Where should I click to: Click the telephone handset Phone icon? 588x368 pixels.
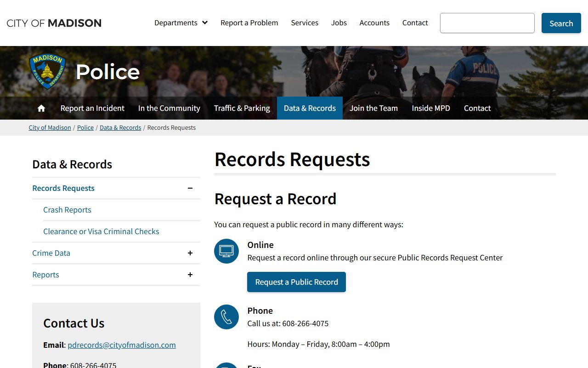click(226, 317)
